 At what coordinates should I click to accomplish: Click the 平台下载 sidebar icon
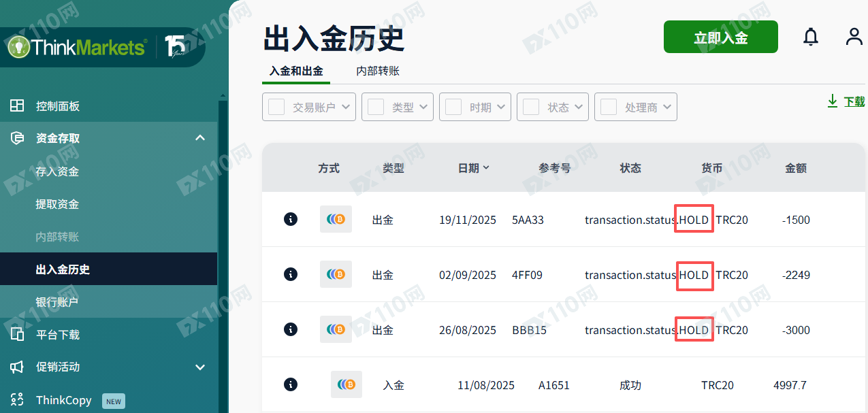click(16, 334)
